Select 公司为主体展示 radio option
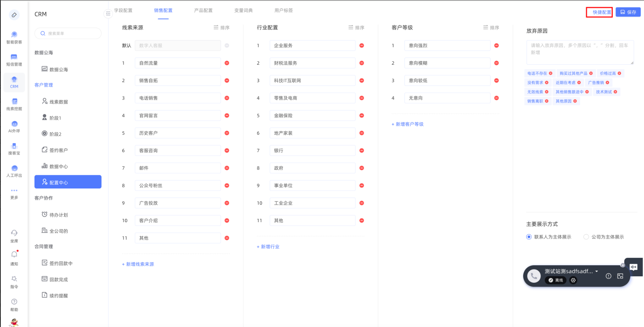The width and height of the screenshot is (644, 327). [x=586, y=237]
